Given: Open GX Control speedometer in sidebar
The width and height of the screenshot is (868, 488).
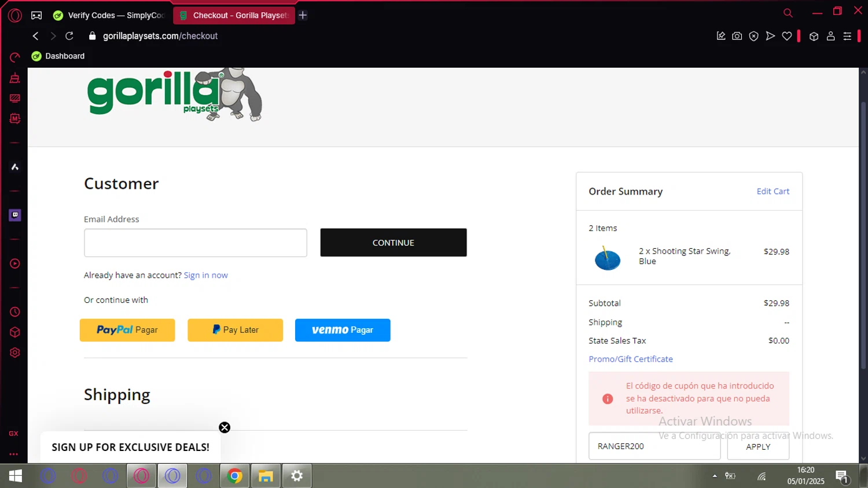Looking at the screenshot, I should (15, 57).
